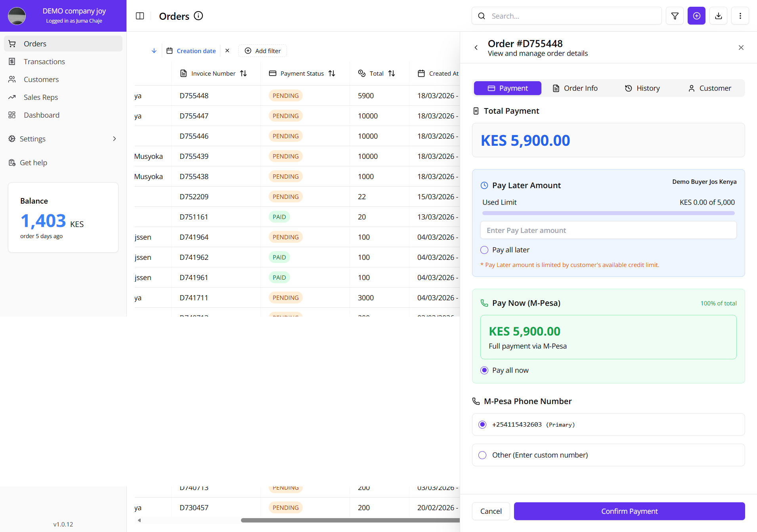Viewport: 757px width, 532px height.
Task: Open the three-dot more options menu
Action: click(x=740, y=16)
